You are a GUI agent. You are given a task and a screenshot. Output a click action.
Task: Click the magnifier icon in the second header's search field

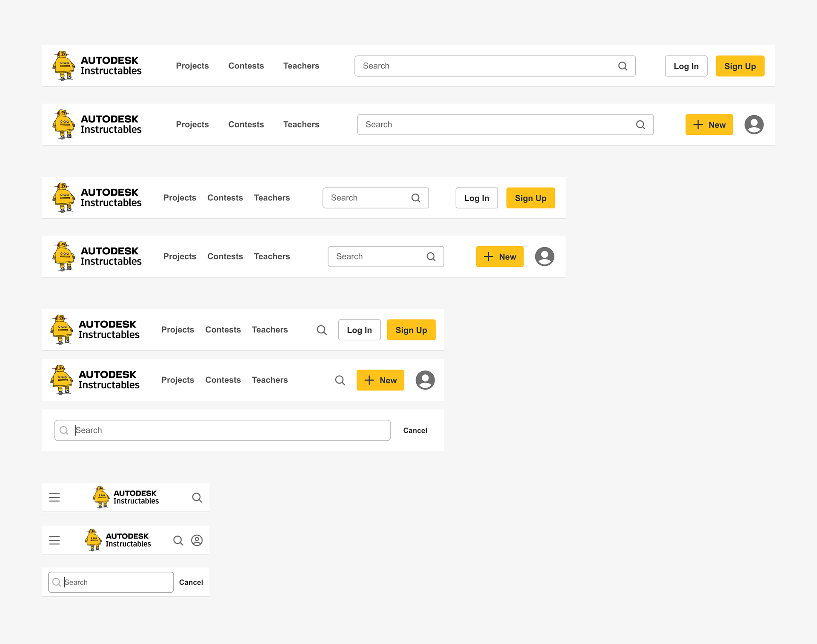pos(640,125)
